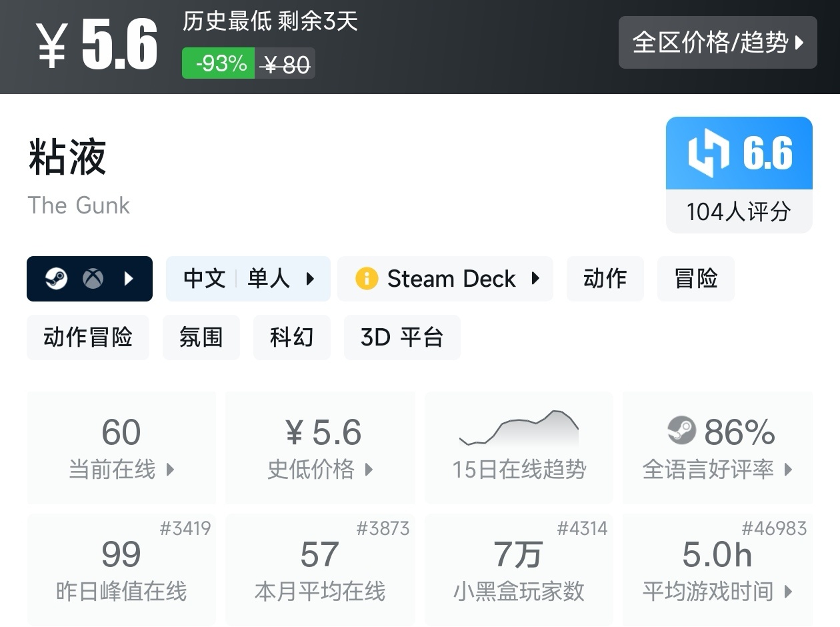Click the Xbox platform icon

93,278
